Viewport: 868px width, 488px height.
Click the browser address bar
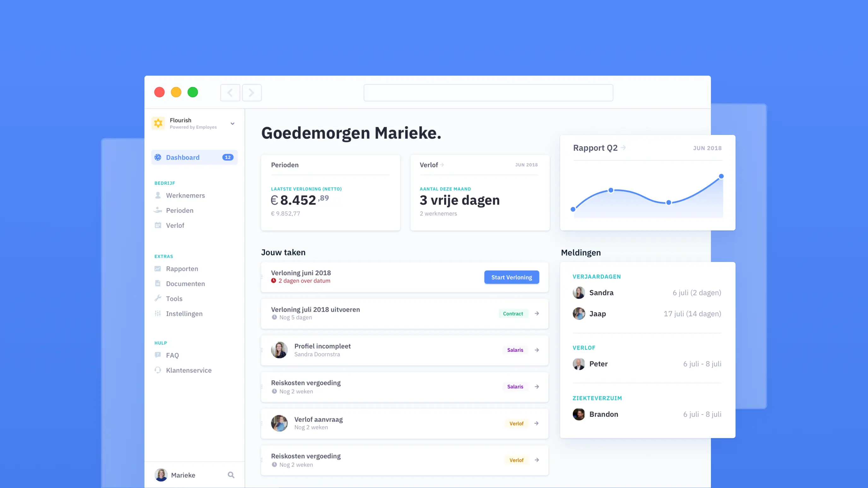click(488, 93)
